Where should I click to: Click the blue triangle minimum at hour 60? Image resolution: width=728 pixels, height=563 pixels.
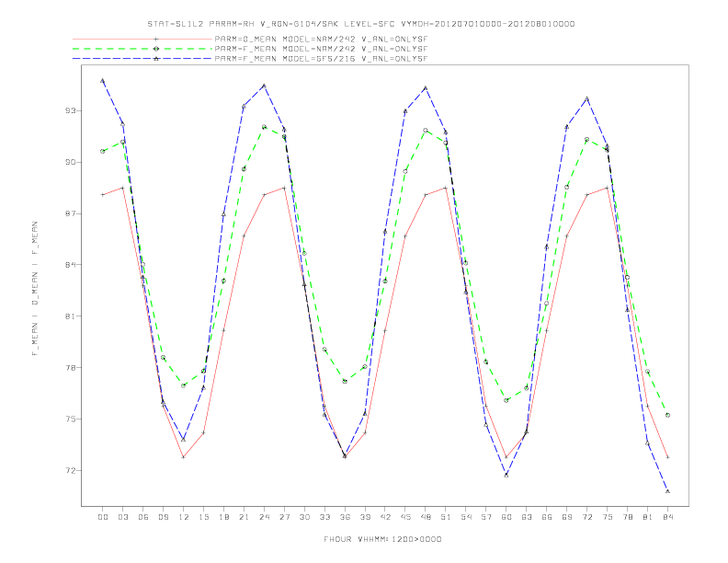(506, 476)
